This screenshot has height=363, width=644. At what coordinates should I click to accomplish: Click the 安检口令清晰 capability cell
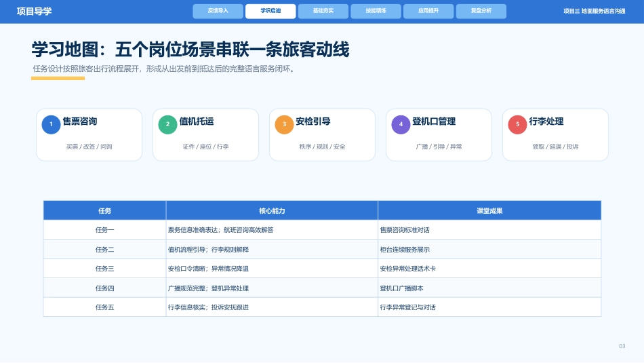click(272, 269)
